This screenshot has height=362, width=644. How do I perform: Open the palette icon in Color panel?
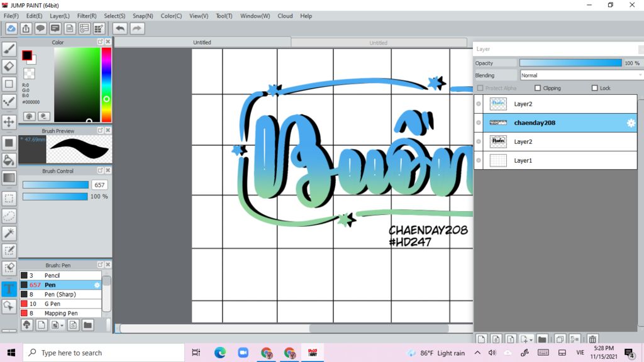(x=29, y=116)
